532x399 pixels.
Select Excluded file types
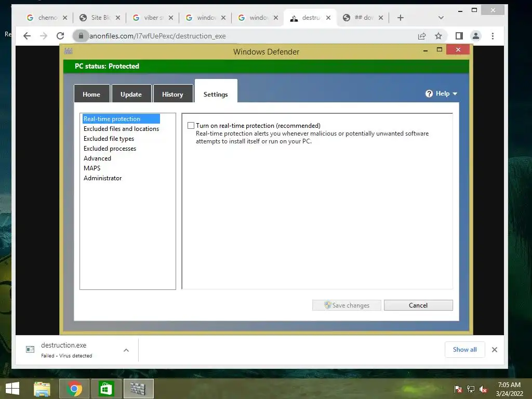109,138
